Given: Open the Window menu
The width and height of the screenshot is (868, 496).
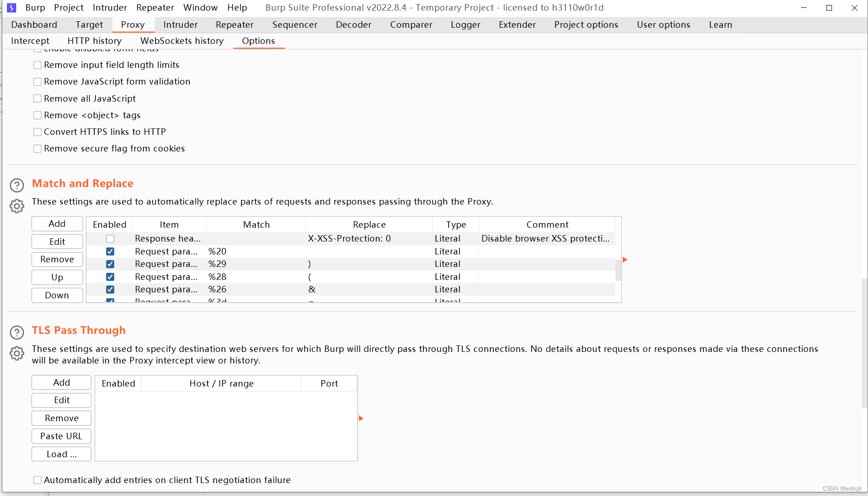Looking at the screenshot, I should click(200, 8).
